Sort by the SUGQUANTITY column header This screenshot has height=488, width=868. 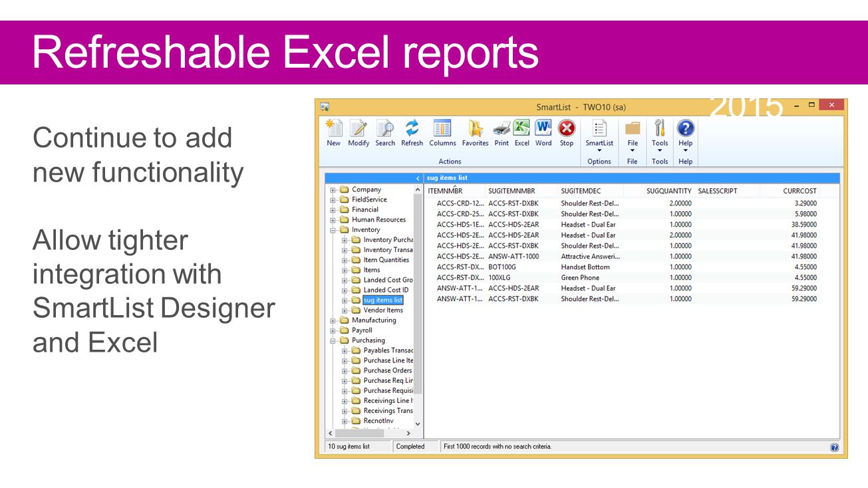click(659, 191)
